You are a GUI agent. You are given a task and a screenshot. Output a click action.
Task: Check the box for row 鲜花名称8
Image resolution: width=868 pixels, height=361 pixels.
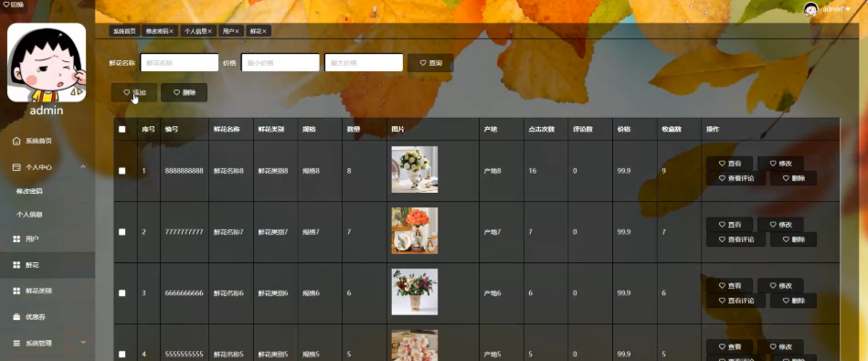pos(122,171)
